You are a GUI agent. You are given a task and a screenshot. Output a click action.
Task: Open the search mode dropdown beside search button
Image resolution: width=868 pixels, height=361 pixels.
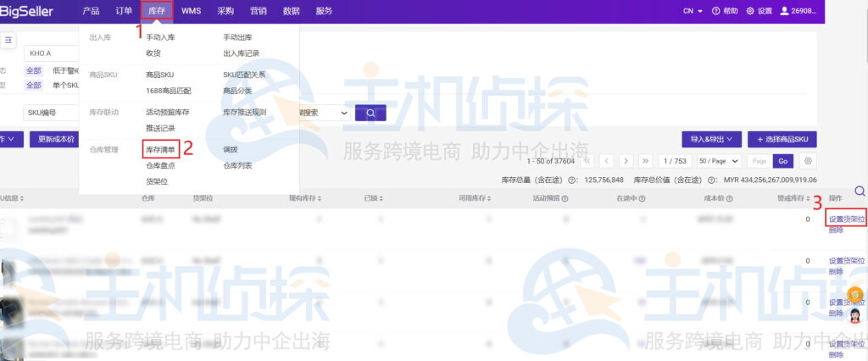325,113
